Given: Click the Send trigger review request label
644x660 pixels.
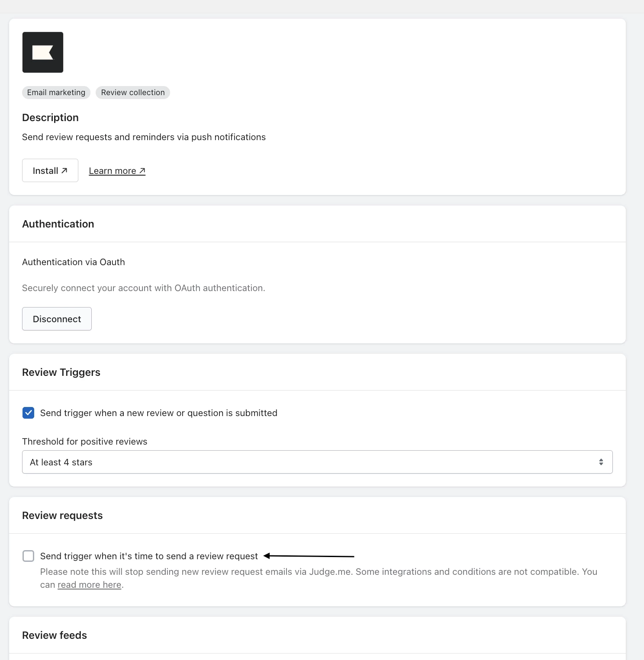Looking at the screenshot, I should (149, 556).
